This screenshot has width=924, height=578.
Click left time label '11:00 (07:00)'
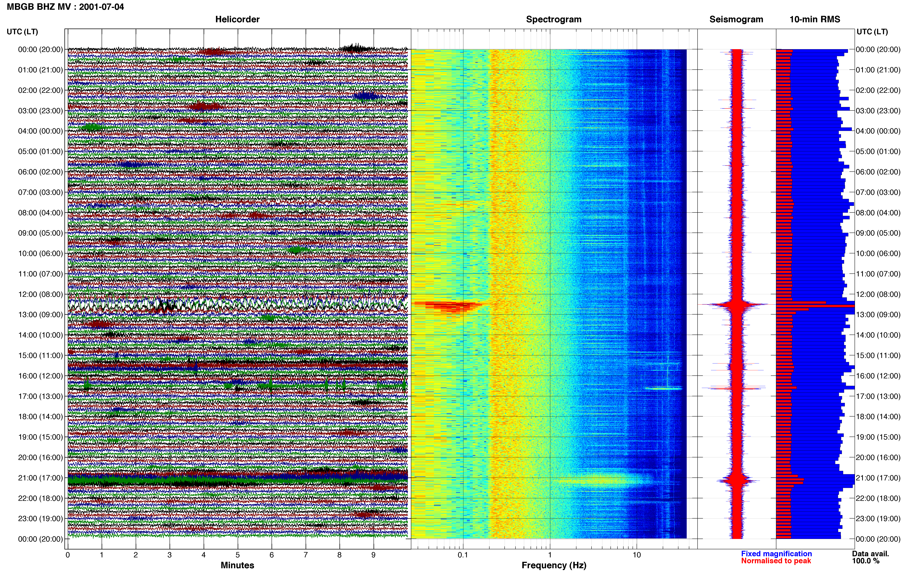pos(40,274)
